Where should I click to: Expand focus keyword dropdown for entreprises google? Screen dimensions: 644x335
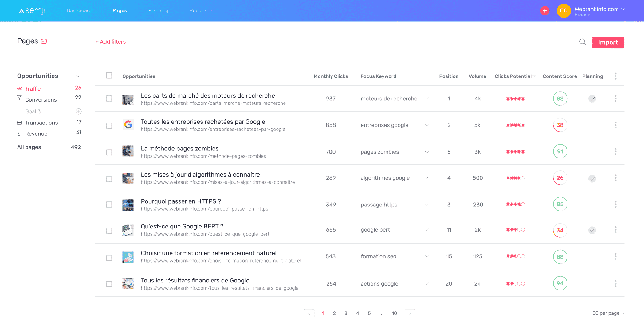click(x=427, y=125)
